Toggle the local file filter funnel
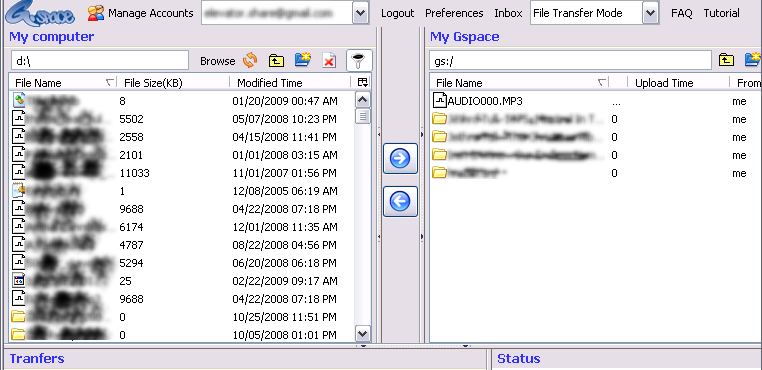Viewport: 762px width, 370px height. (359, 61)
